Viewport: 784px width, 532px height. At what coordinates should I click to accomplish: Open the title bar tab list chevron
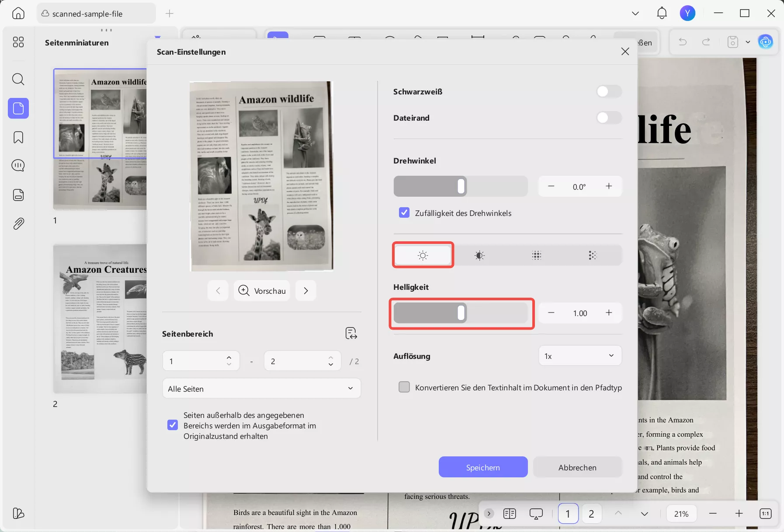pyautogui.click(x=635, y=14)
